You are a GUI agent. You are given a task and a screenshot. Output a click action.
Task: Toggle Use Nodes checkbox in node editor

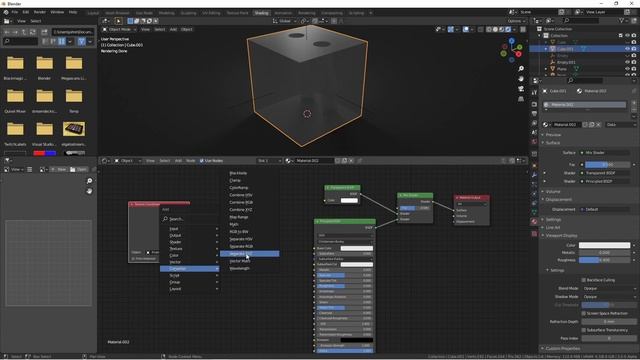202,161
